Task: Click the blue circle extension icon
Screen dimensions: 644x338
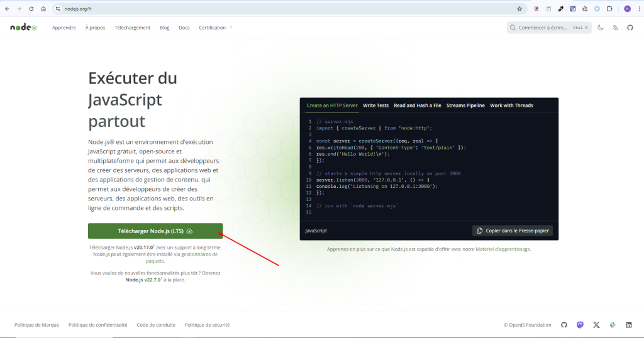Action: pos(597,9)
